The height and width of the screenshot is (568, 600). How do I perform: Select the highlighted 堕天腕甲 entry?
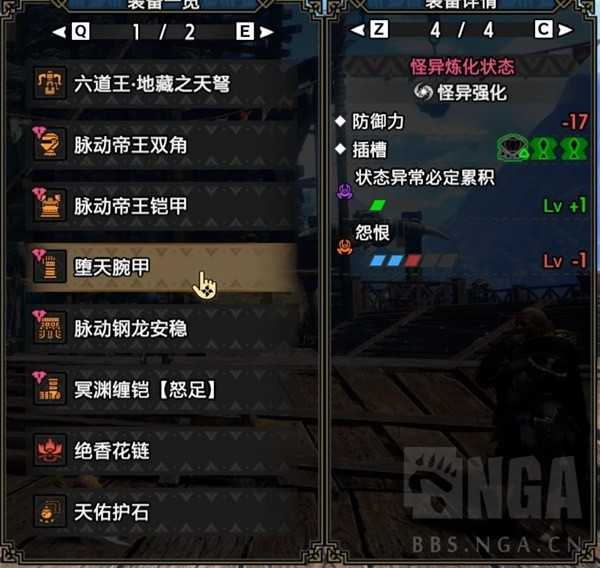tap(162, 267)
